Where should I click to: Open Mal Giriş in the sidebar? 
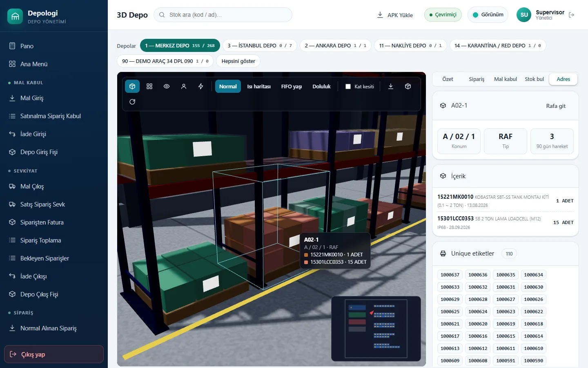click(x=54, y=98)
